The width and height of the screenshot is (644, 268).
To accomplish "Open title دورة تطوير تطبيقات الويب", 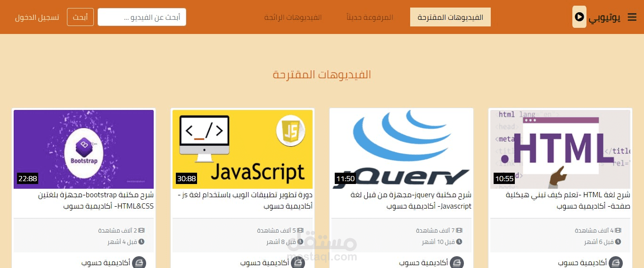I will [245, 201].
